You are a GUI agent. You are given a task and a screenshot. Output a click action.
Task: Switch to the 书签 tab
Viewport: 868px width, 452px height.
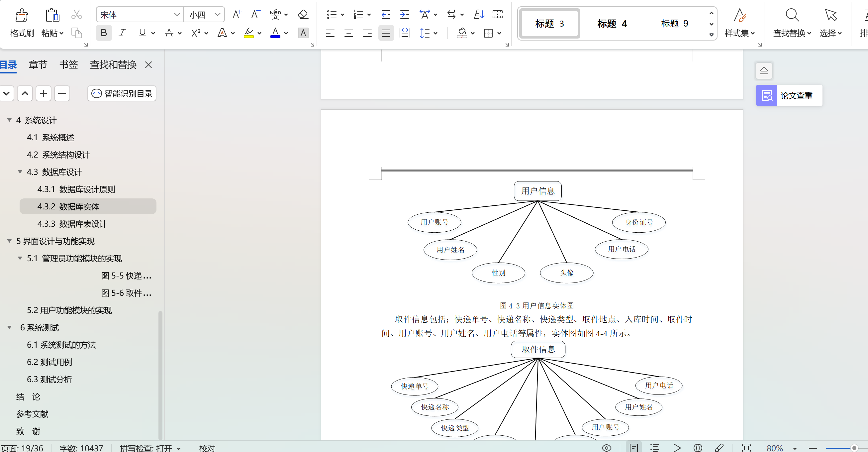[68, 65]
